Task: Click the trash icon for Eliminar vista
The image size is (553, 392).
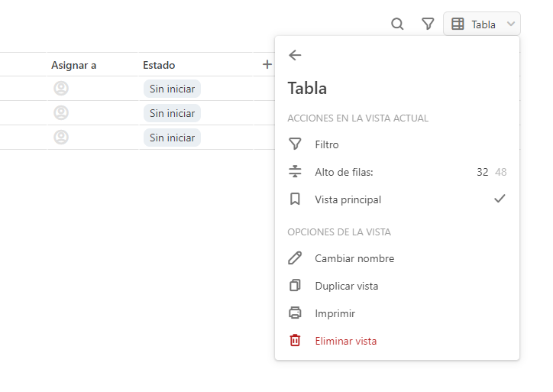Action: coord(295,341)
